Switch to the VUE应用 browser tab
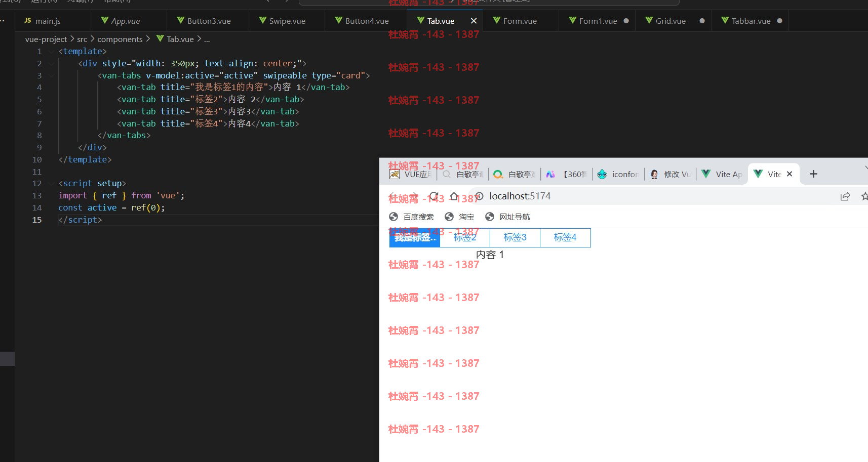This screenshot has width=868, height=462. [x=411, y=174]
